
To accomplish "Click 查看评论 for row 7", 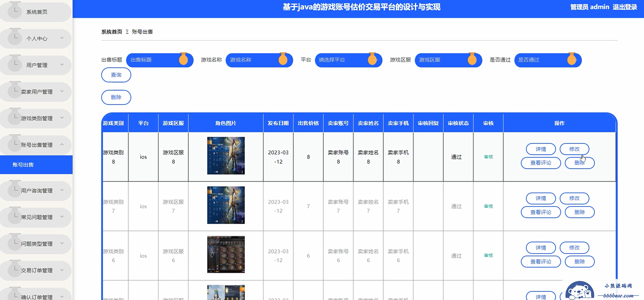I will 541,212.
